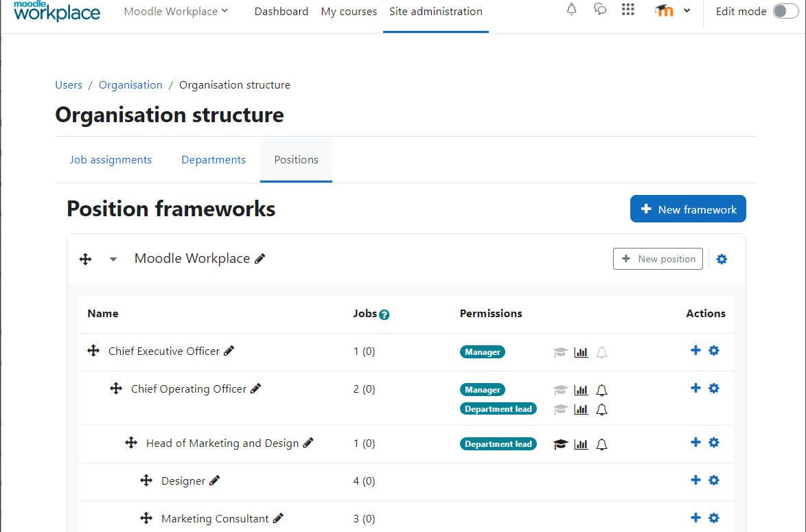Open the notifications bell in top bar
This screenshot has height=532, width=806.
tap(571, 9)
